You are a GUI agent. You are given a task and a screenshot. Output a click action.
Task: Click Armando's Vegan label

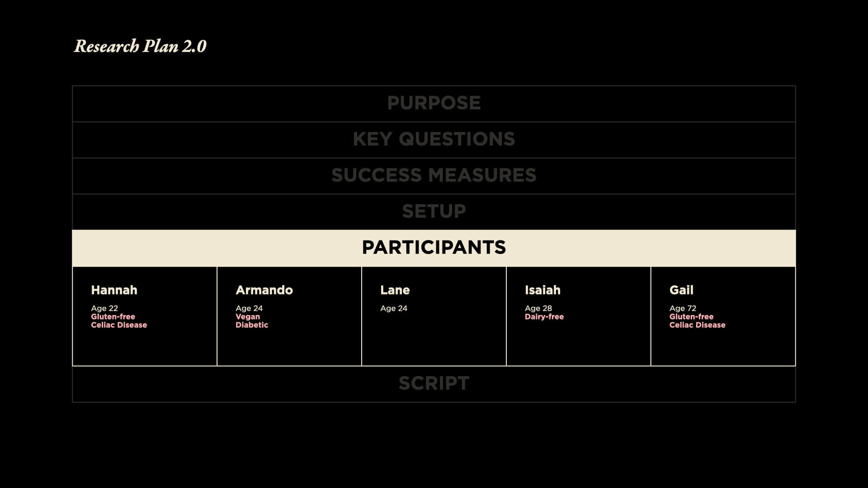[248, 317]
